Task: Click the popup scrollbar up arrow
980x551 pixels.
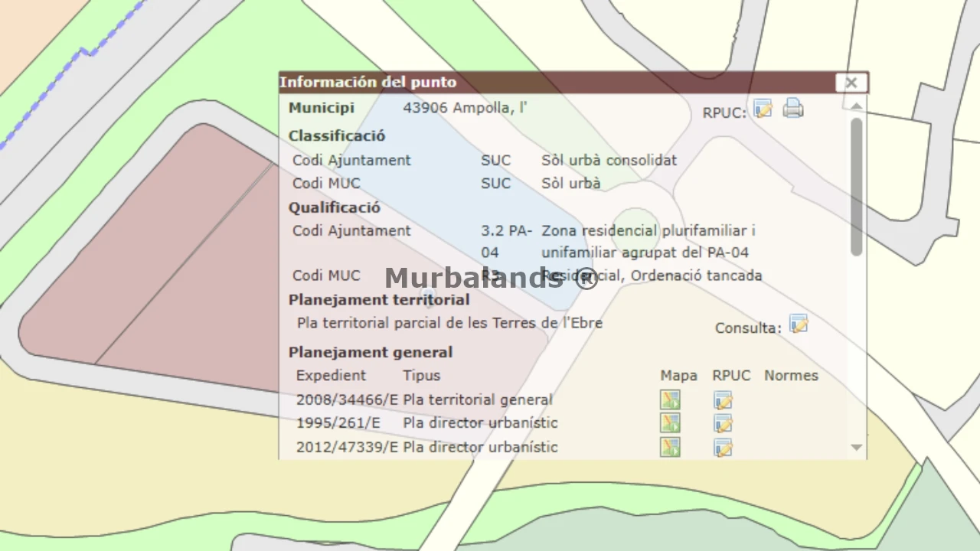Action: (856, 106)
